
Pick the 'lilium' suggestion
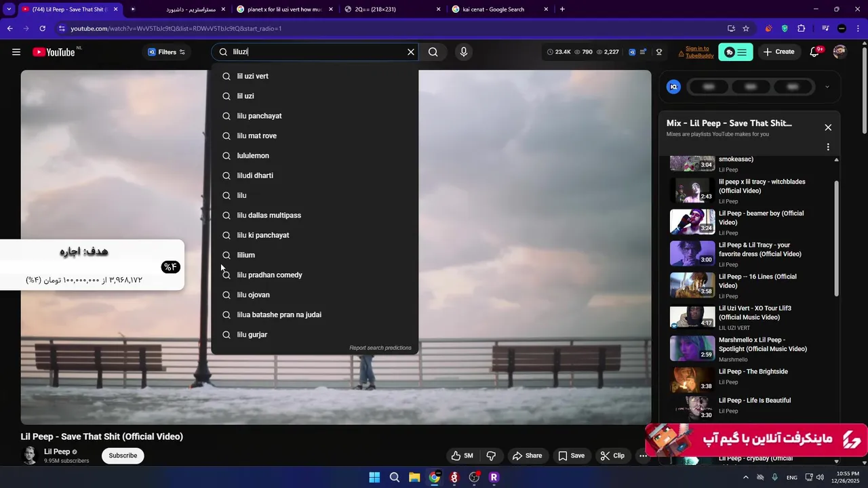pyautogui.click(x=315, y=255)
